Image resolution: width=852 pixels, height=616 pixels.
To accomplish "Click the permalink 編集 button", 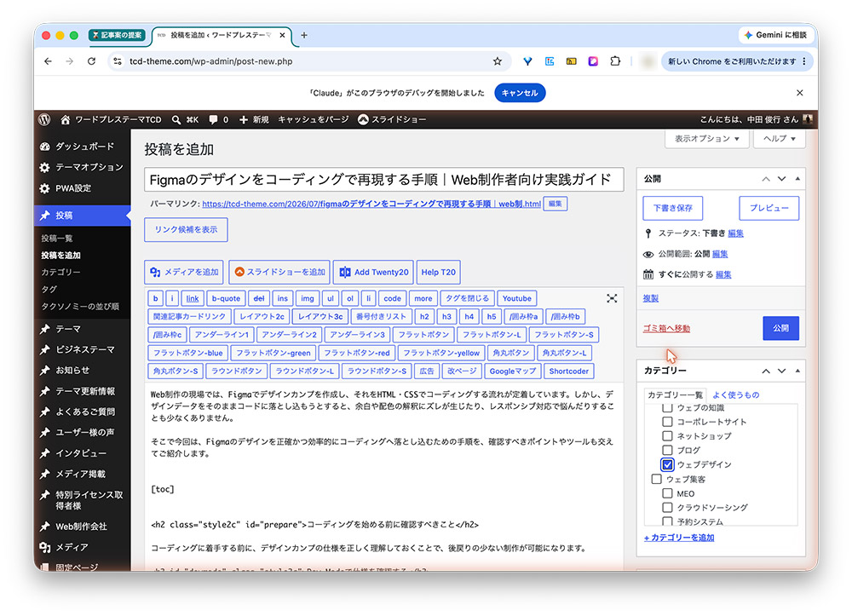I will (555, 204).
